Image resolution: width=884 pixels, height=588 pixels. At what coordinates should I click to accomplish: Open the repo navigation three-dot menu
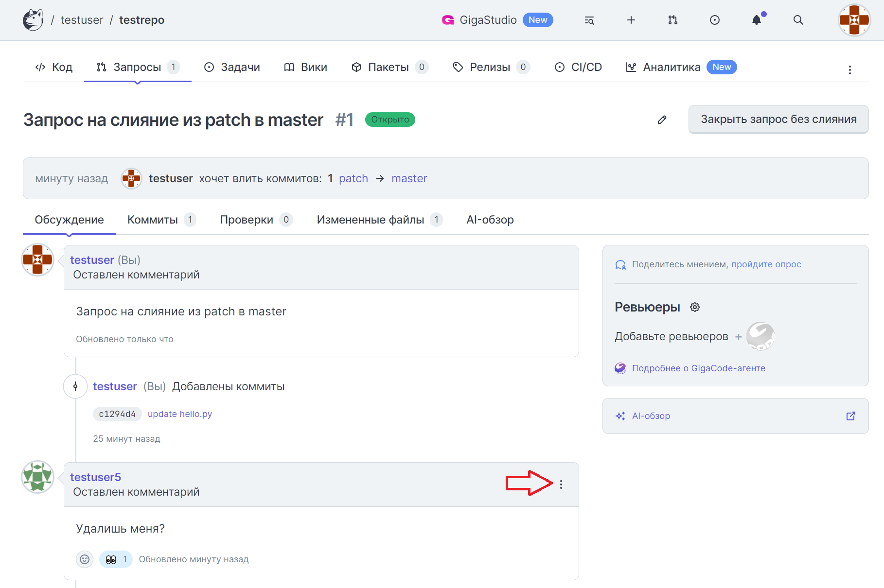click(x=850, y=70)
